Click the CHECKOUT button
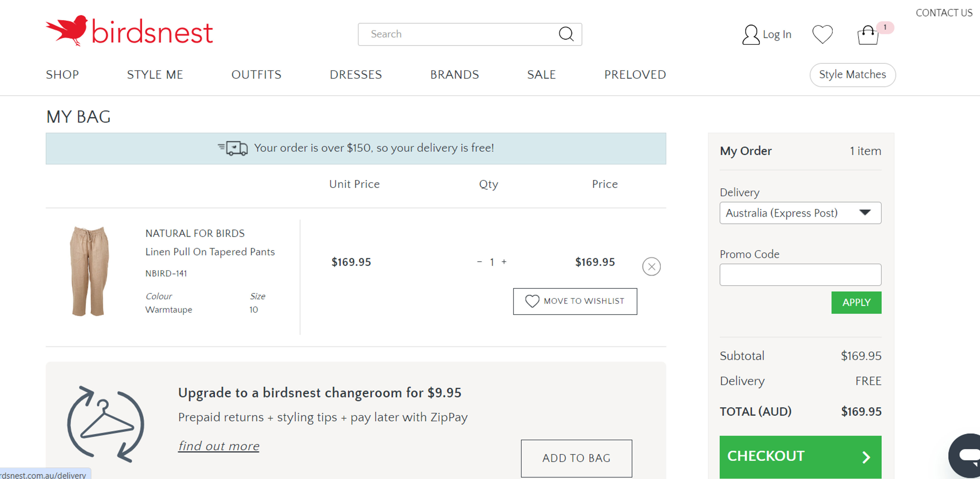 (800, 457)
